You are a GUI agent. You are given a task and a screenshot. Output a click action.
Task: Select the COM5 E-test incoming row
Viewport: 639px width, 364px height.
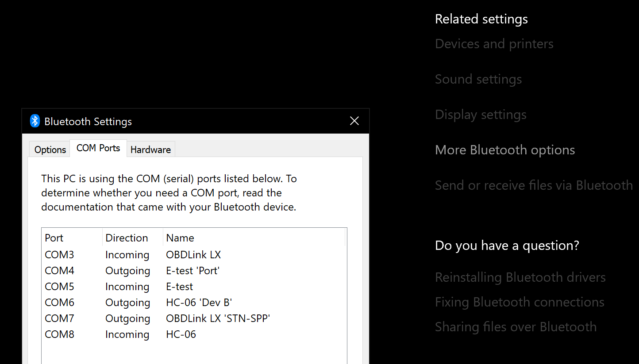coord(194,287)
